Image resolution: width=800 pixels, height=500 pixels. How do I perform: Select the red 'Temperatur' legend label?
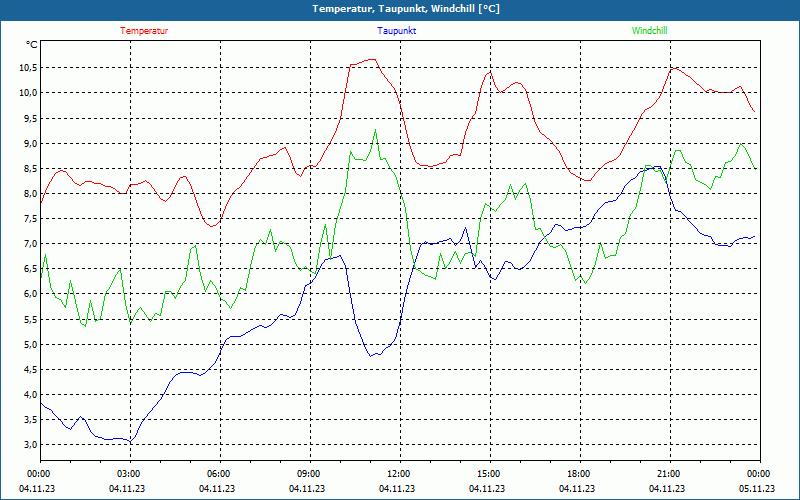click(x=144, y=31)
